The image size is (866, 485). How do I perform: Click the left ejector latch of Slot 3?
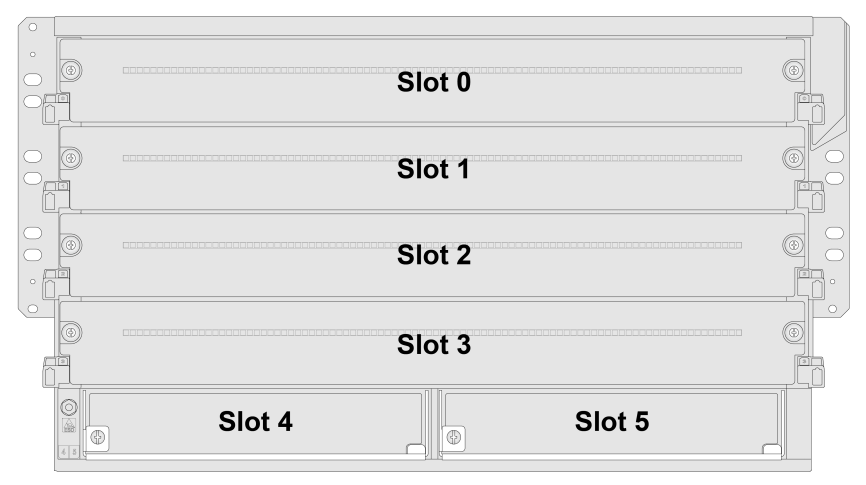click(x=56, y=371)
